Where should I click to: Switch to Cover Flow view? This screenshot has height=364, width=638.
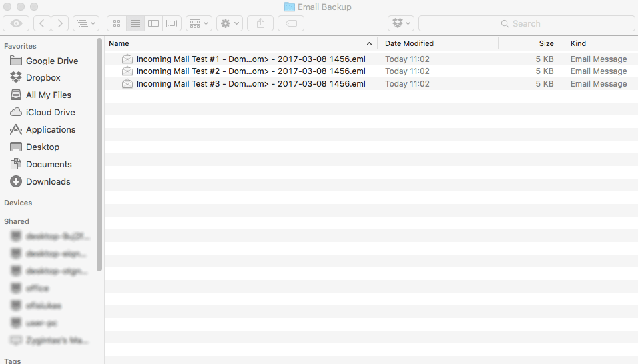pos(172,23)
